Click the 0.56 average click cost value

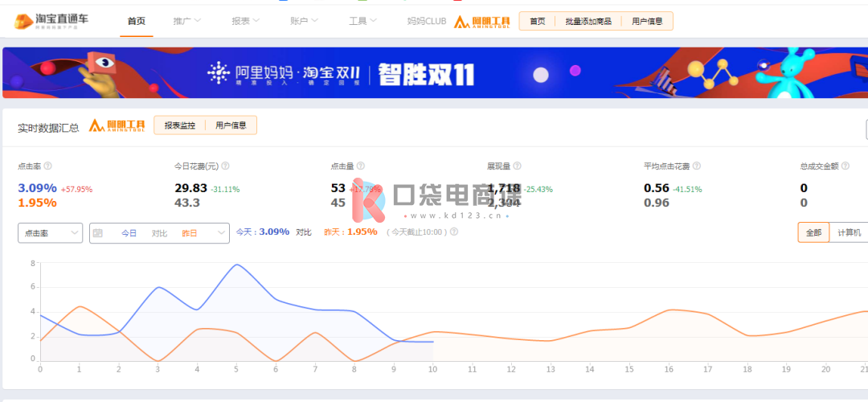pos(657,188)
